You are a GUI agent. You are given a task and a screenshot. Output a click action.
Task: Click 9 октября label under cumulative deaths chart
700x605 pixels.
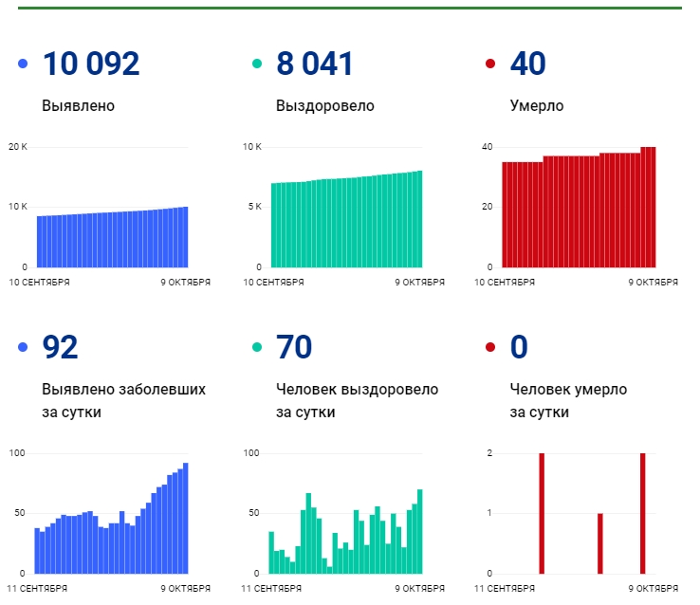click(654, 283)
